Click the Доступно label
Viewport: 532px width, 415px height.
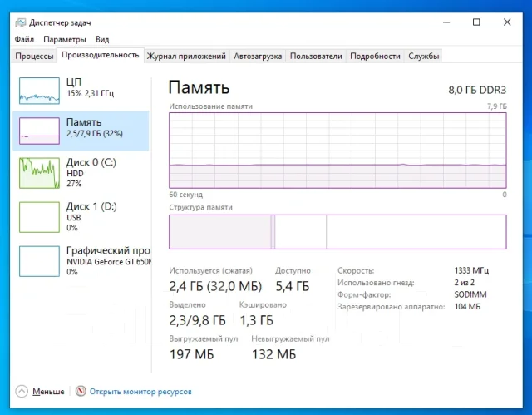(293, 270)
